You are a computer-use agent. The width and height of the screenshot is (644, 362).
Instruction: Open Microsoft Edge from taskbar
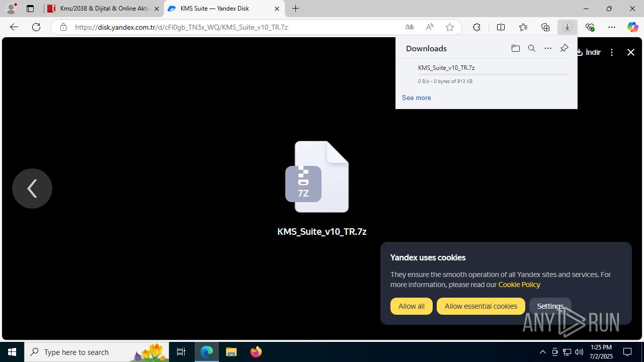pyautogui.click(x=207, y=352)
